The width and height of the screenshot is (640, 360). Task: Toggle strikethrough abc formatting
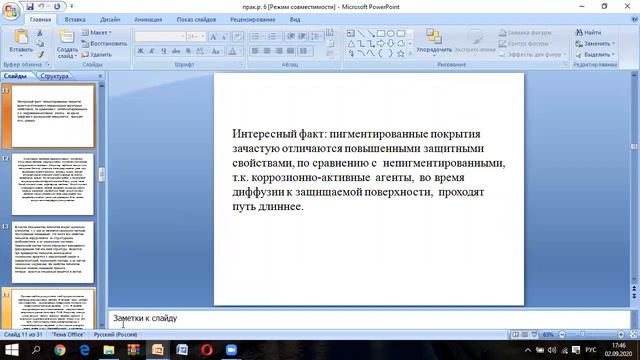(x=176, y=51)
